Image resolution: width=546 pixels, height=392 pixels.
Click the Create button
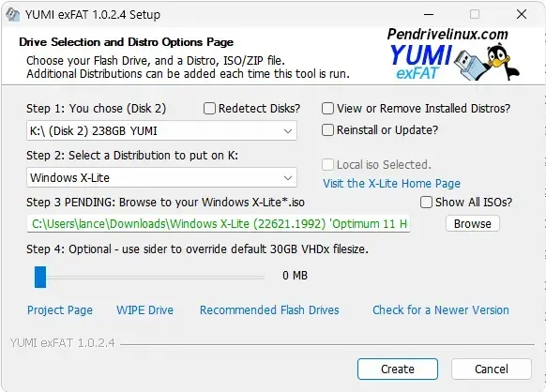[398, 369]
